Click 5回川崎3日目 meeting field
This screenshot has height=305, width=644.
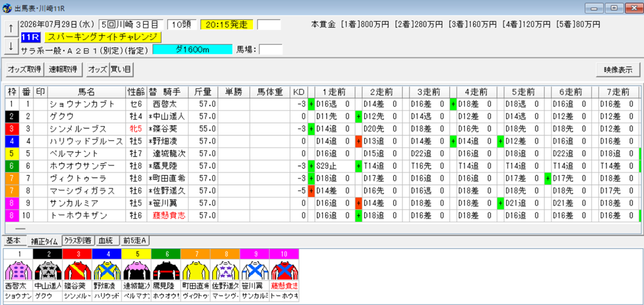(x=131, y=25)
